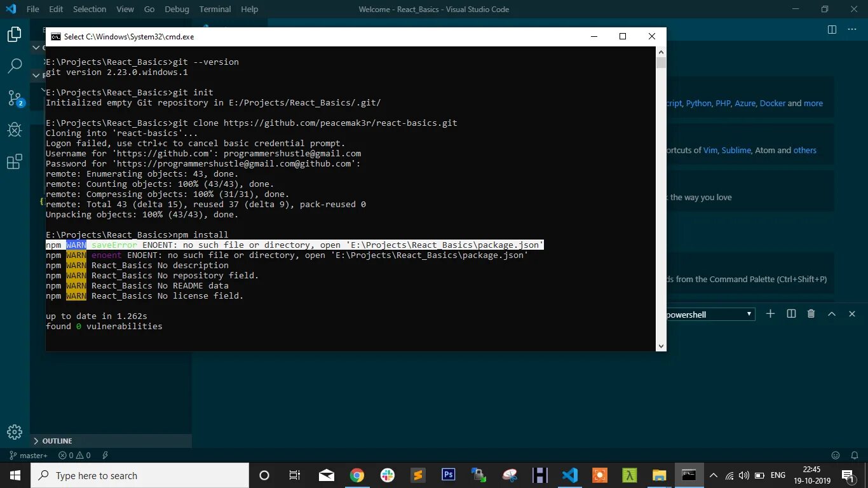Click the 'more' languages link
868x488 pixels.
[x=813, y=104]
